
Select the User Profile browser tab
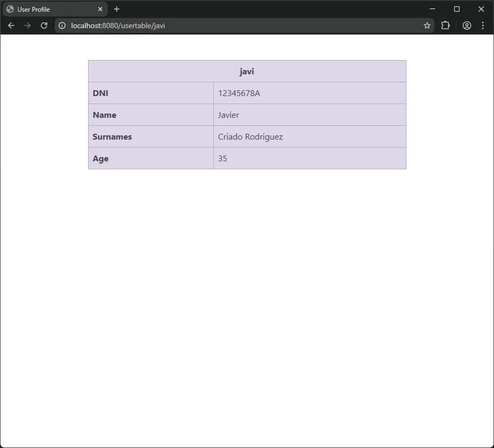coord(50,9)
